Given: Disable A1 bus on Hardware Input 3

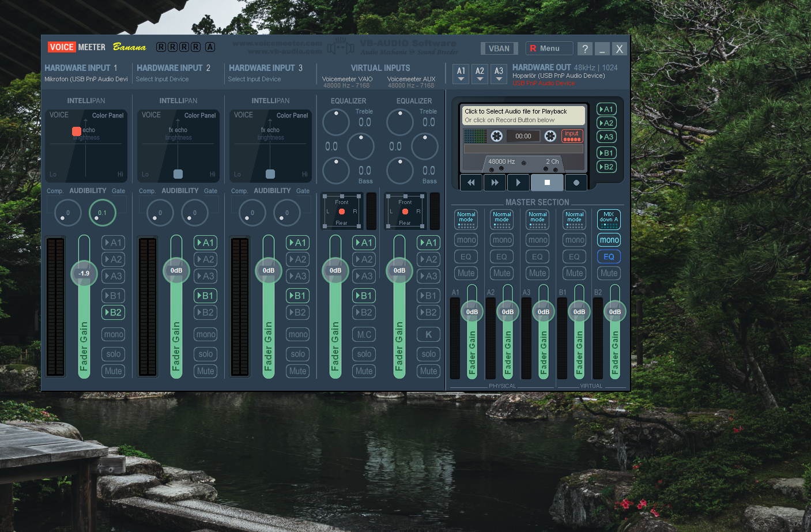Looking at the screenshot, I should pyautogui.click(x=298, y=243).
